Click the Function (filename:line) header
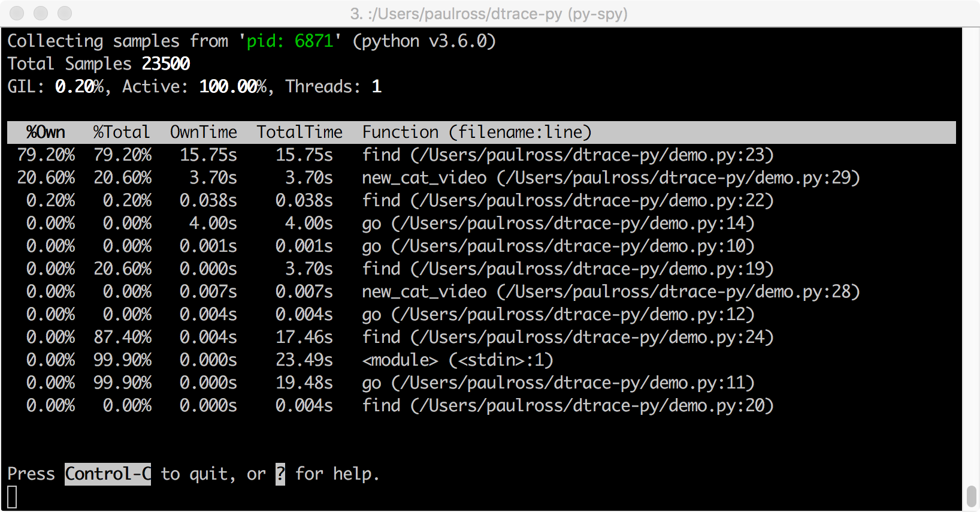Image resolution: width=980 pixels, height=512 pixels. coord(477,132)
